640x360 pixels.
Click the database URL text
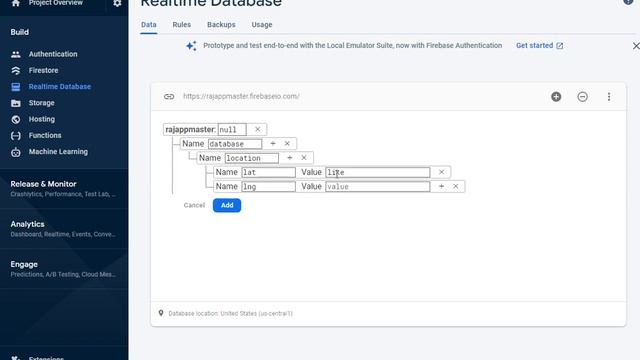coord(241,96)
